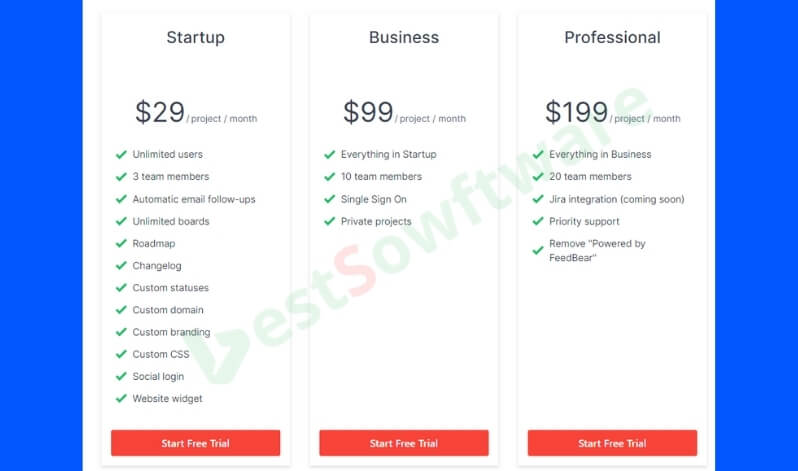This screenshot has width=798, height=471.
Task: Click the Remove "Powered by FeedBear" feature
Action: [597, 250]
